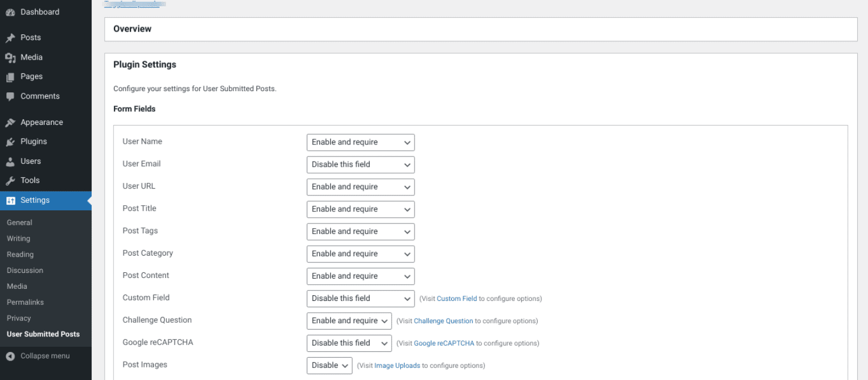Image resolution: width=868 pixels, height=380 pixels.
Task: Select the Posts pin icon
Action: (x=11, y=37)
